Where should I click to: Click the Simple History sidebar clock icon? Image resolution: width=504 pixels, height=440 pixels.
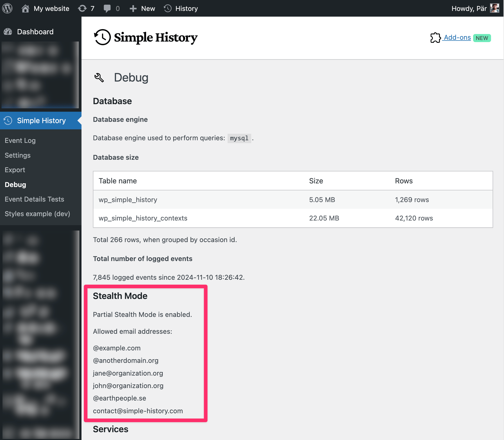(8, 121)
